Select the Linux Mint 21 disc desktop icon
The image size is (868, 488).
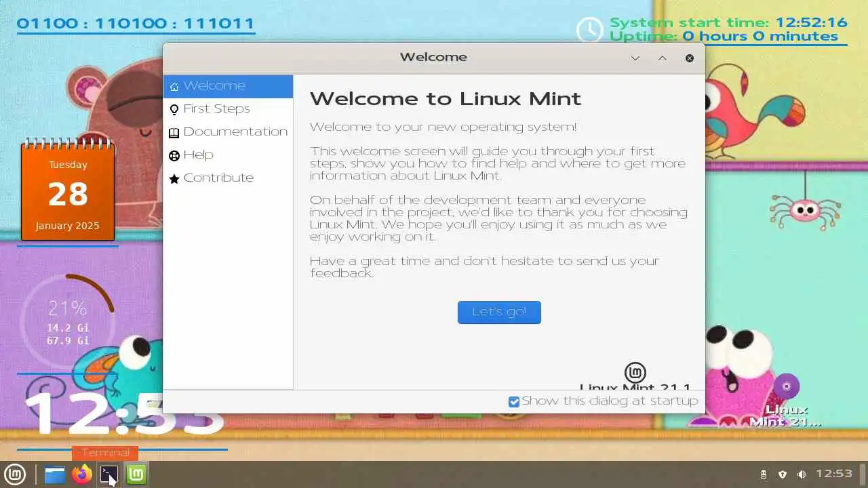coord(787,401)
